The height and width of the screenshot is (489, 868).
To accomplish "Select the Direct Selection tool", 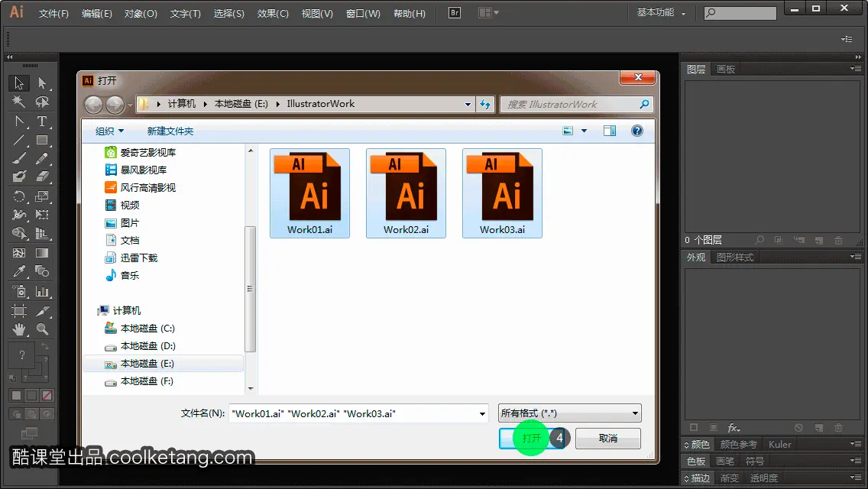I will [x=42, y=83].
